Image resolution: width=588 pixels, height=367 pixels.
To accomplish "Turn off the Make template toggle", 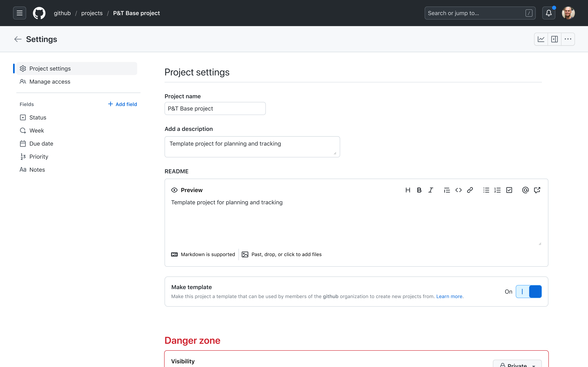I will coord(529,292).
